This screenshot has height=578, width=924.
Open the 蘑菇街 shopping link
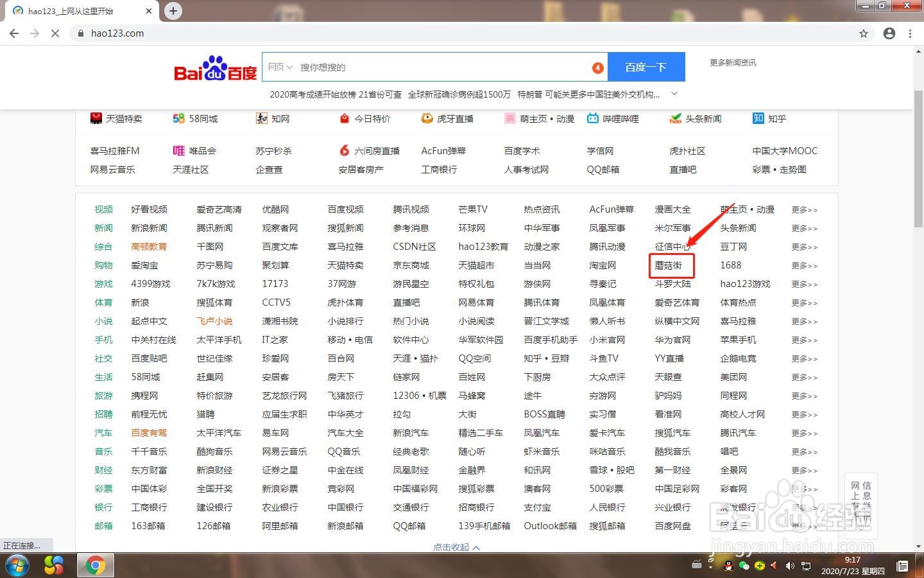[x=668, y=265]
